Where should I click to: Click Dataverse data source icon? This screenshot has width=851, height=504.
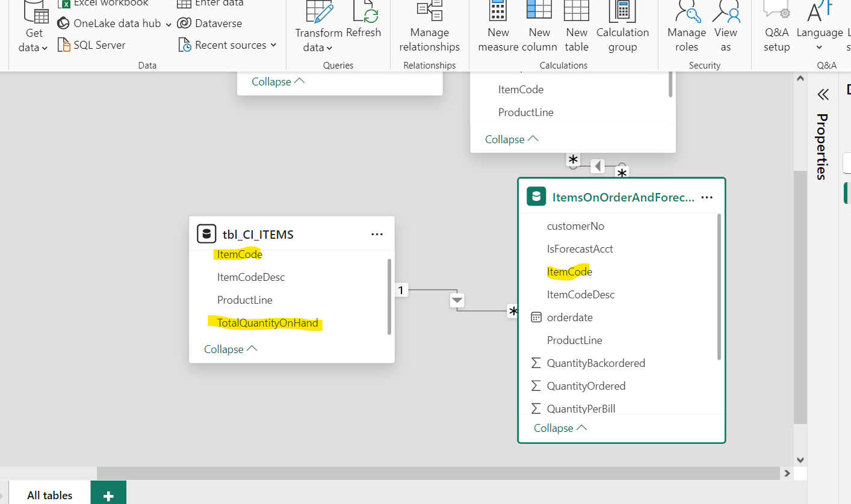coord(184,23)
